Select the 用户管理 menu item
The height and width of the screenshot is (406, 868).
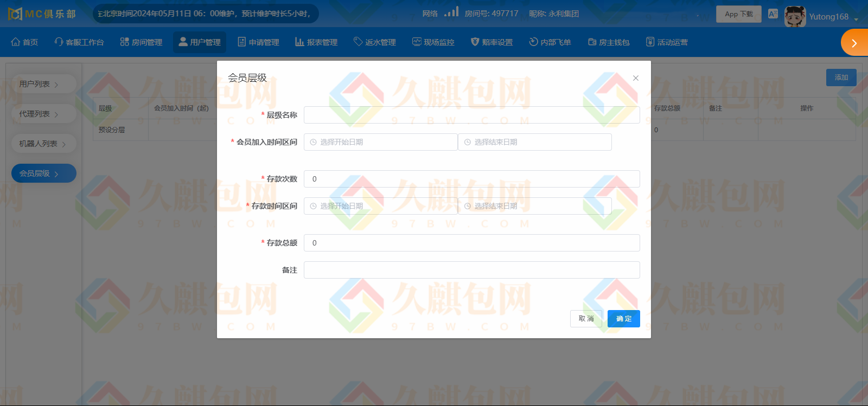click(200, 42)
